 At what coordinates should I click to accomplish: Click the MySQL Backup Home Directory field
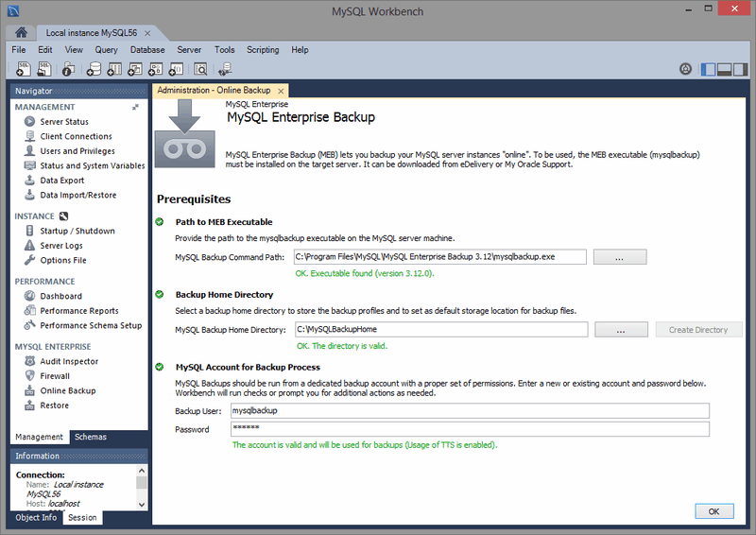(x=441, y=329)
